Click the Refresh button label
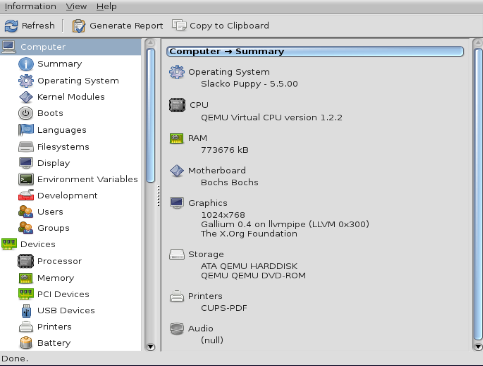The width and height of the screenshot is (483, 366). point(38,26)
